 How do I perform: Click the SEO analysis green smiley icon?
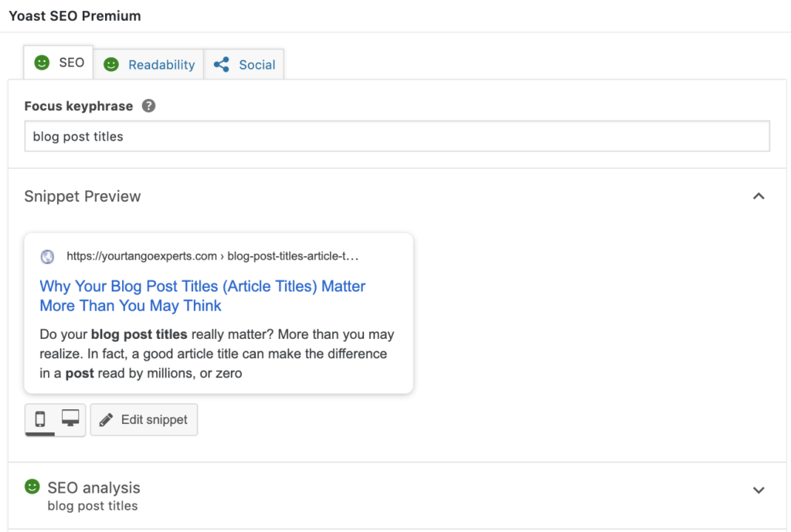click(32, 486)
